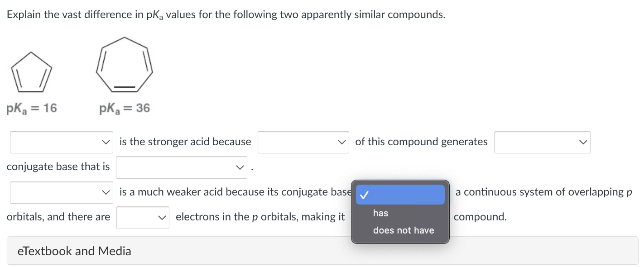Screen dimensions: 644x267
Task: Open the "conjugate base that is" dropdown
Action: pyautogui.click(x=181, y=167)
